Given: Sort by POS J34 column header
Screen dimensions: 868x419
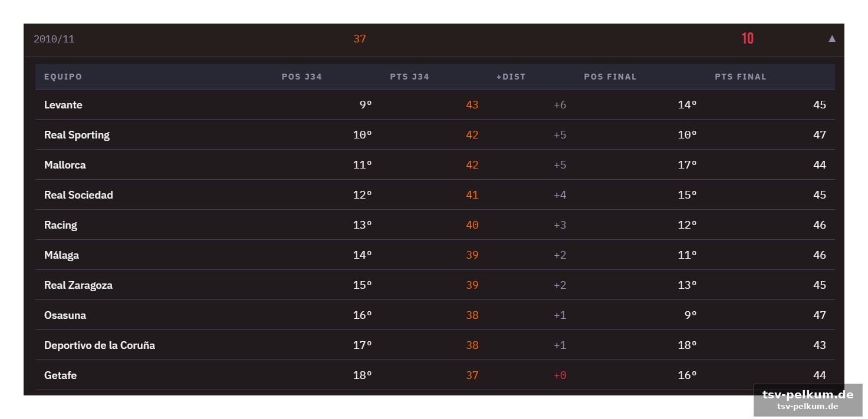Looking at the screenshot, I should (302, 77).
